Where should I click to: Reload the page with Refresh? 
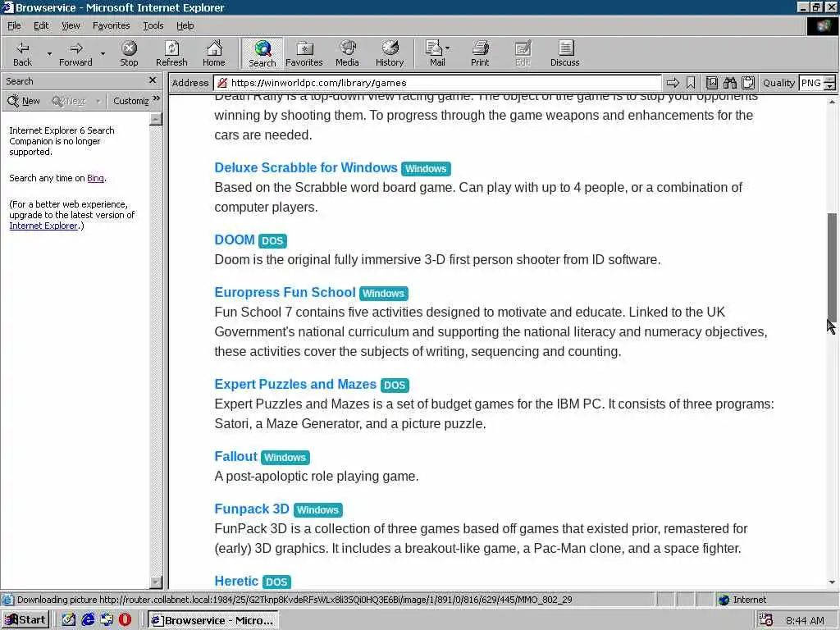[171, 53]
